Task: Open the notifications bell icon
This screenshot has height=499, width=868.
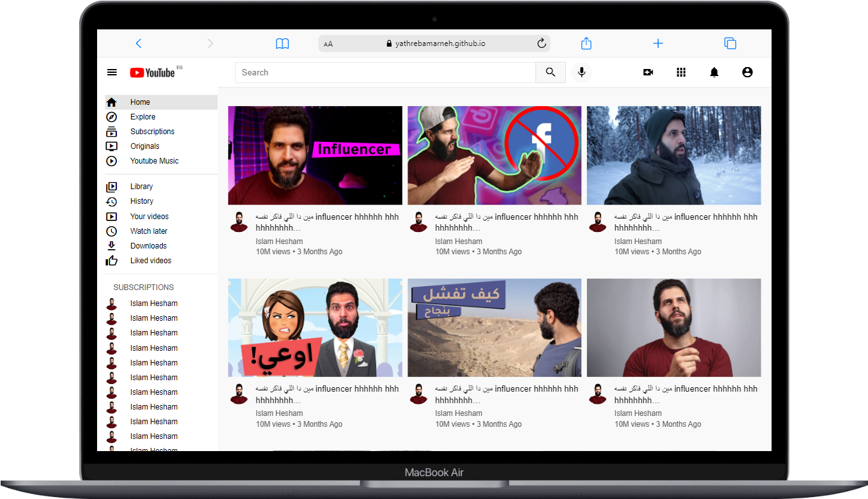Action: (x=714, y=72)
